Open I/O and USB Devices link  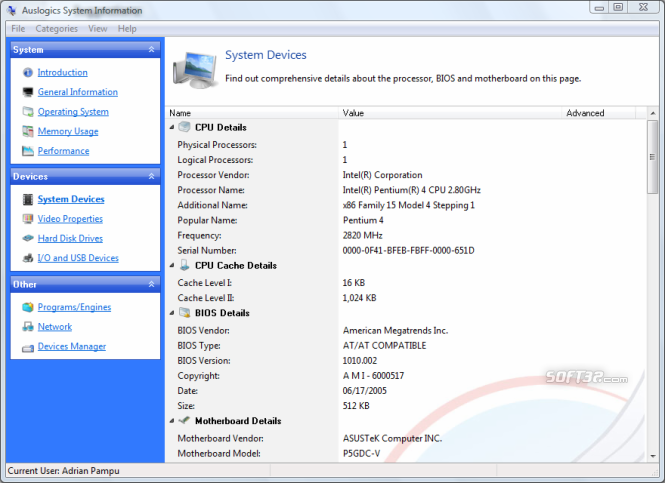[78, 258]
